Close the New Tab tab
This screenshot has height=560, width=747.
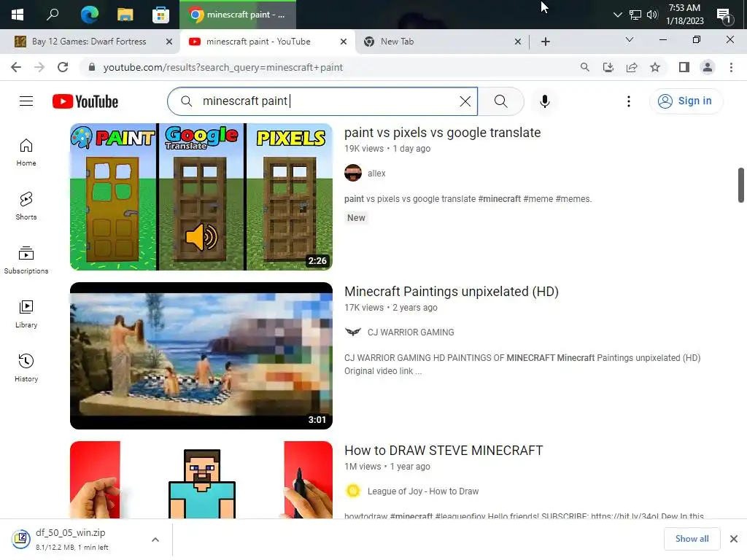point(518,42)
